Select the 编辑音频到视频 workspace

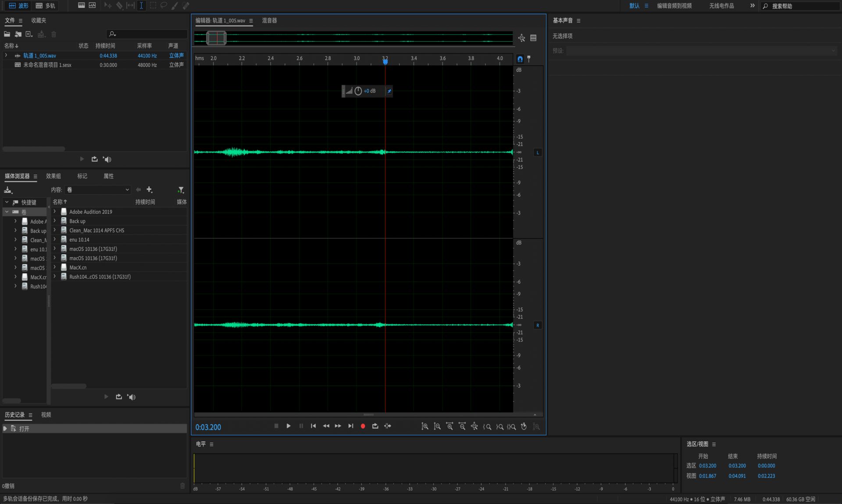674,6
